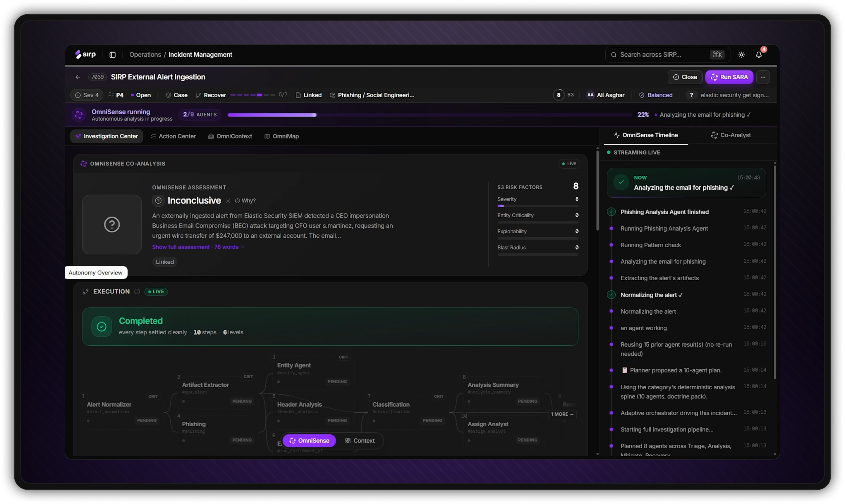This screenshot has height=504, width=845.
Task: Click the Case type selector
Action: pos(176,95)
